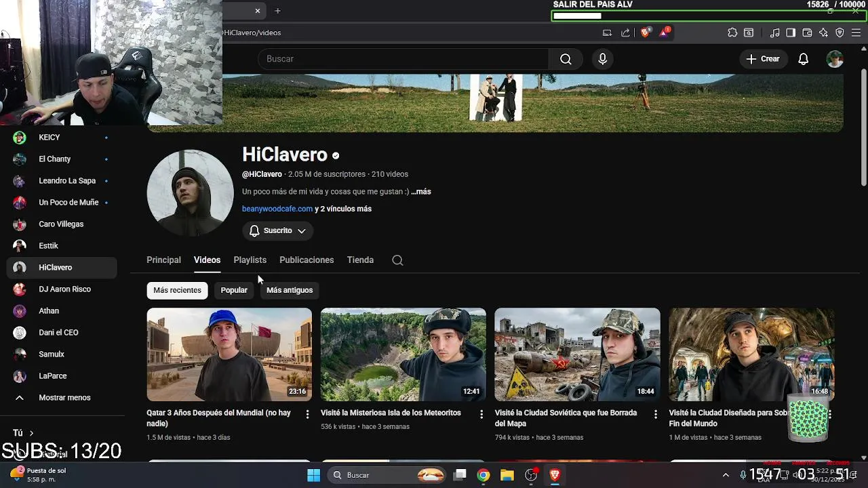Expand channel description with ...más
Image resolution: width=868 pixels, height=488 pixels.
point(421,192)
